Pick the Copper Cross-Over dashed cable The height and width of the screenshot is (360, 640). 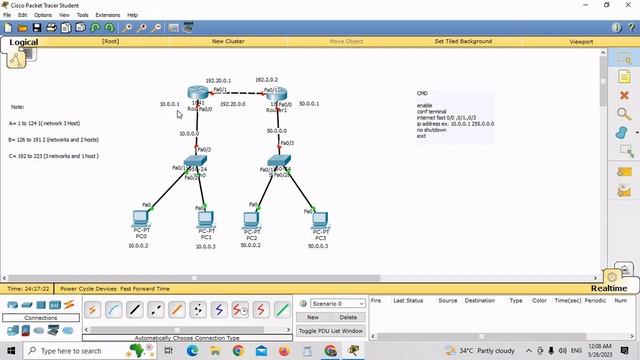pyautogui.click(x=156, y=310)
